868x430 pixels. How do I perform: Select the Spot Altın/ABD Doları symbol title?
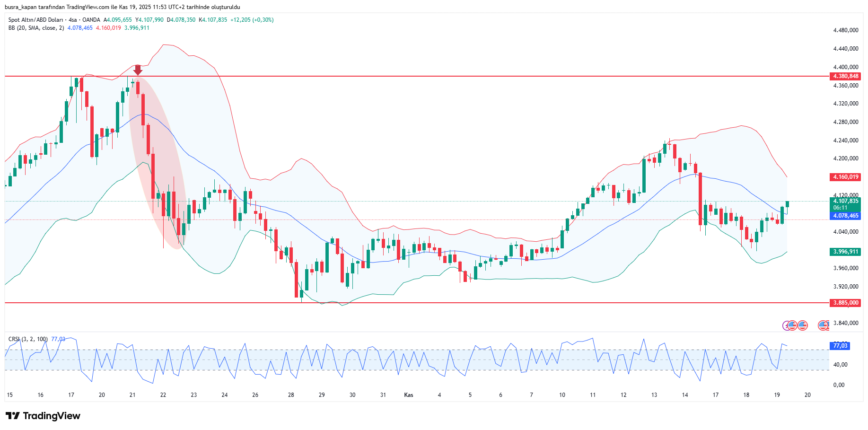click(35, 20)
